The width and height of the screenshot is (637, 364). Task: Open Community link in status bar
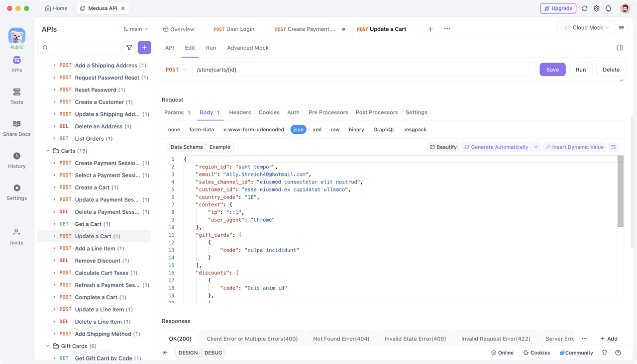tap(576, 353)
